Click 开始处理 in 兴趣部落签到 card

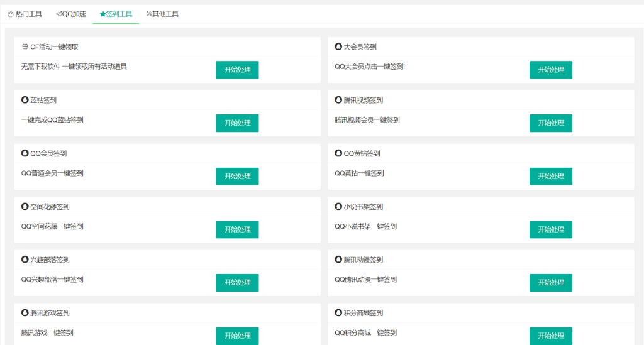coord(237,283)
